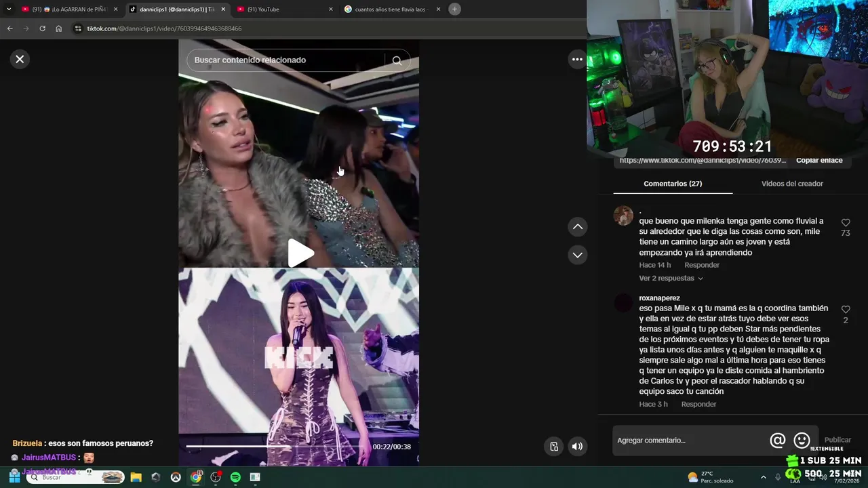Open the tab search dropdown arrow
Screen dimensions: 868x488
[9, 9]
